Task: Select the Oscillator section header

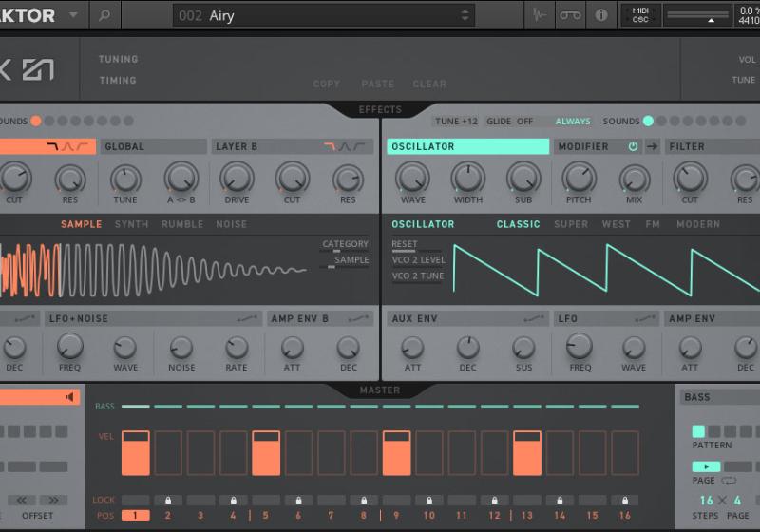Action: click(467, 146)
